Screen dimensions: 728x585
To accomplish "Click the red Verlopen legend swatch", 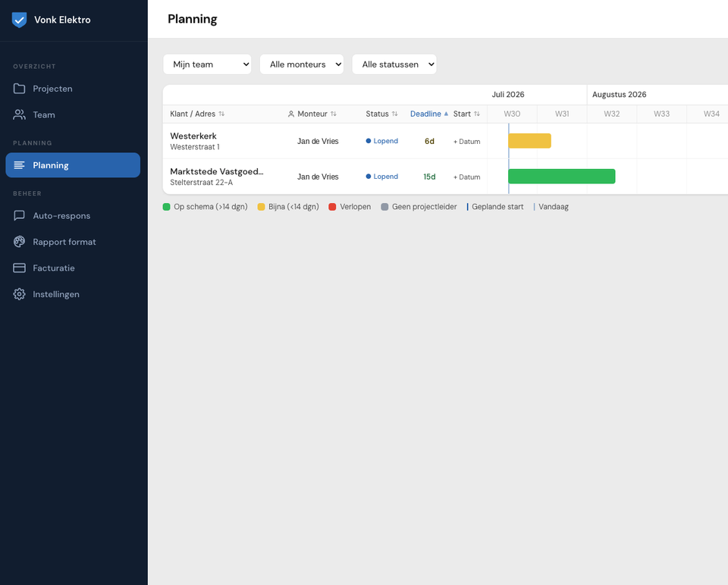I will point(332,207).
